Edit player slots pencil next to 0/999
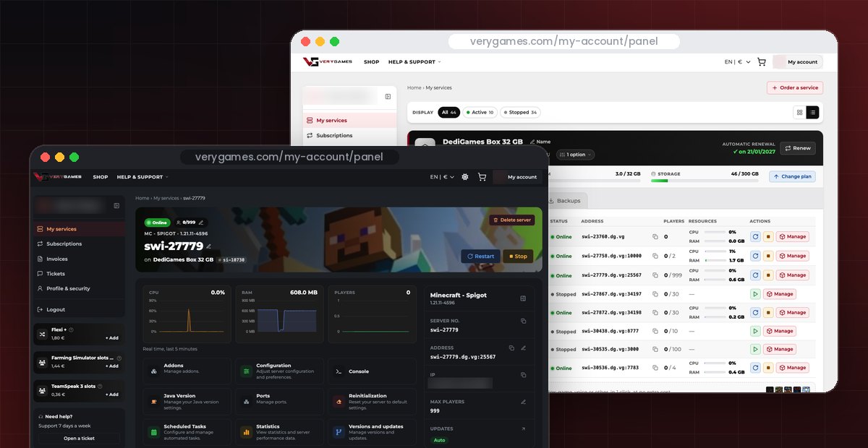Viewport: 868px width, 448px height. (x=201, y=223)
